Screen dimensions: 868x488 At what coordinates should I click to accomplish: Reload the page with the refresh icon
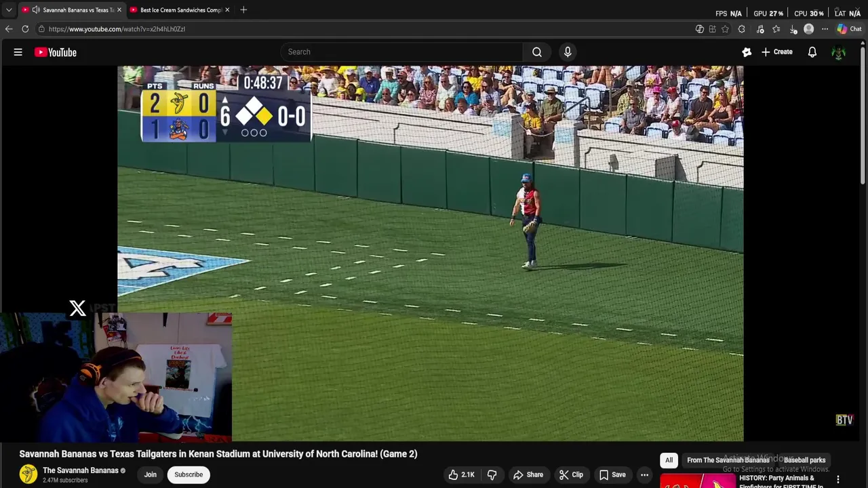pyautogui.click(x=25, y=29)
